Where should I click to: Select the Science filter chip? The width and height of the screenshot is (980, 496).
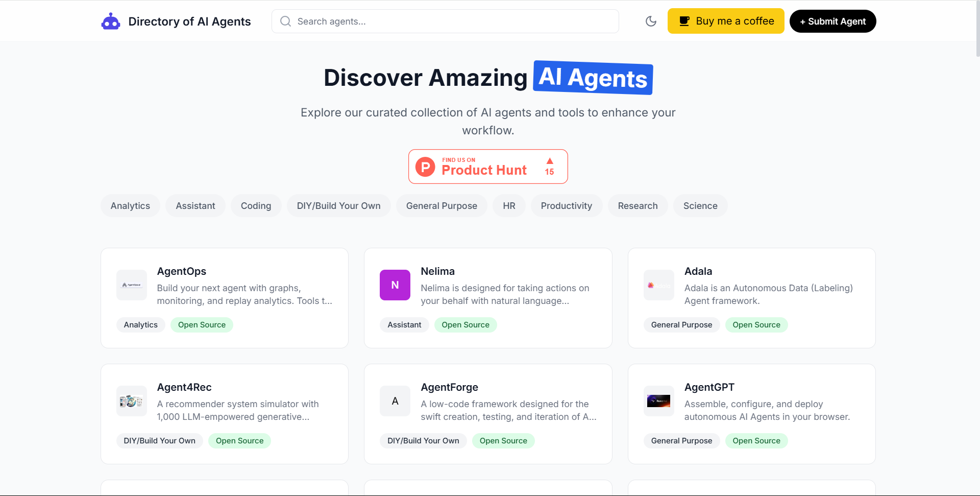coord(700,206)
